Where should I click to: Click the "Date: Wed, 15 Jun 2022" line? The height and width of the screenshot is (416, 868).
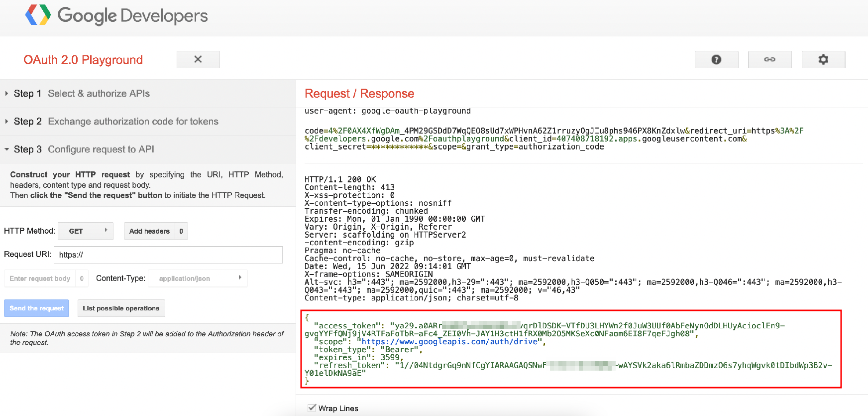click(x=388, y=267)
